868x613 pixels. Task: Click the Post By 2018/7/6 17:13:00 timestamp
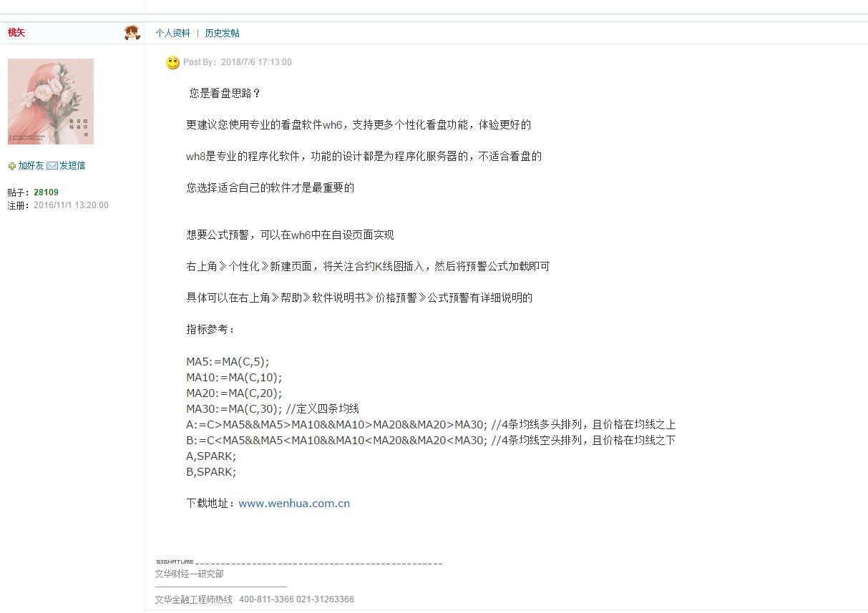coord(238,62)
